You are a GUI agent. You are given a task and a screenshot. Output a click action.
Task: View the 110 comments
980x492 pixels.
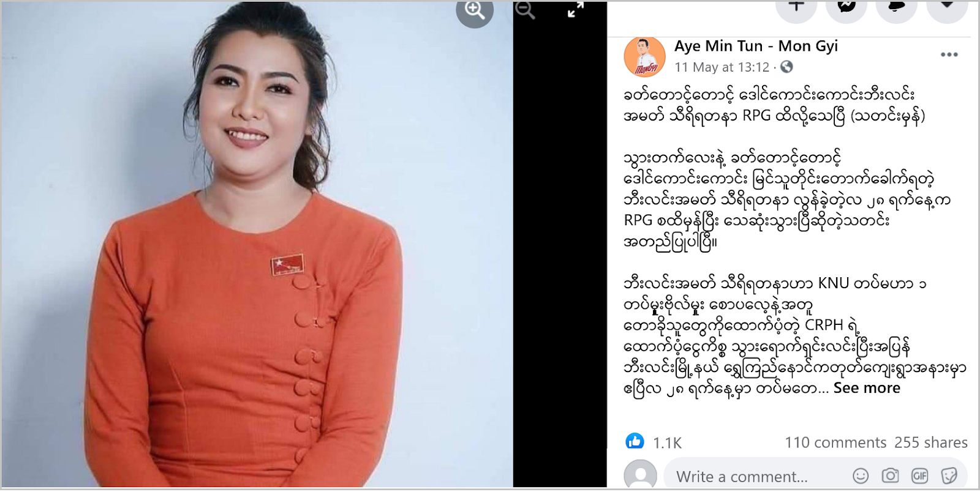(835, 442)
